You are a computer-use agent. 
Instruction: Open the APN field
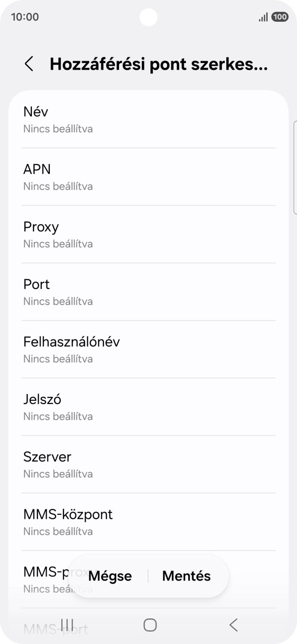coord(148,176)
